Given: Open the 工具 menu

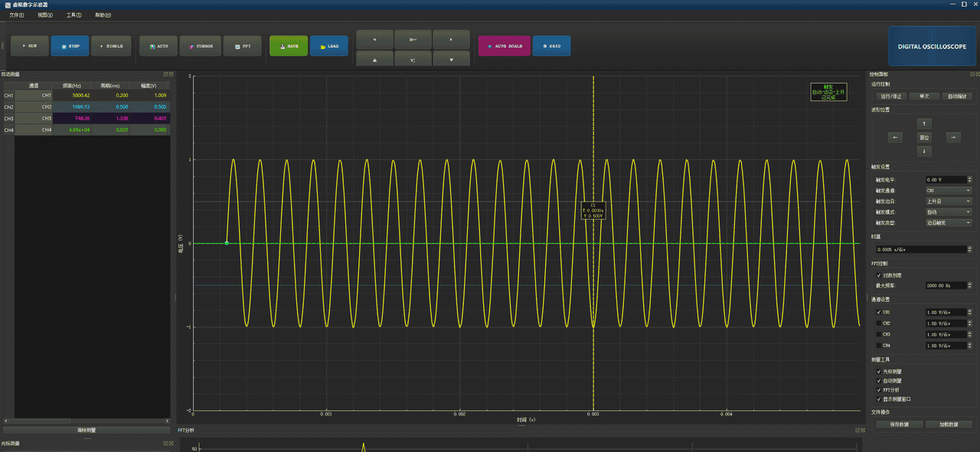Looking at the screenshot, I should pos(73,15).
